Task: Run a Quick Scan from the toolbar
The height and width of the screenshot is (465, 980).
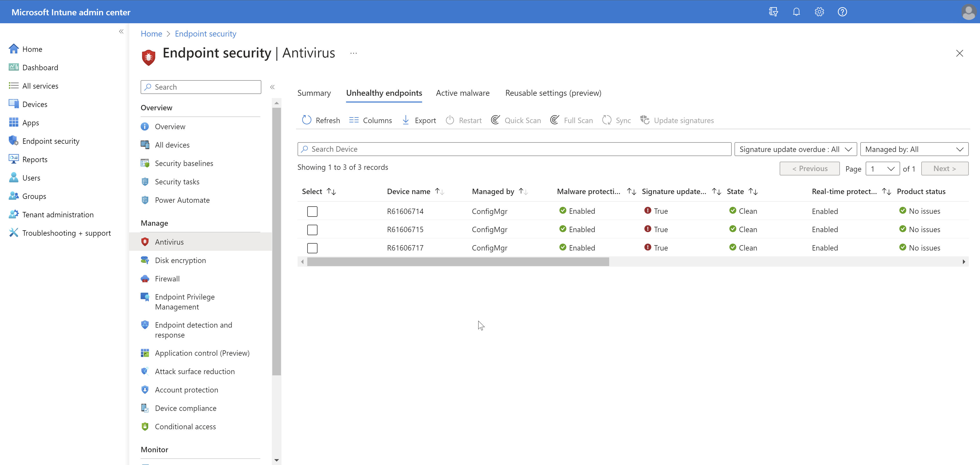Action: pyautogui.click(x=516, y=120)
